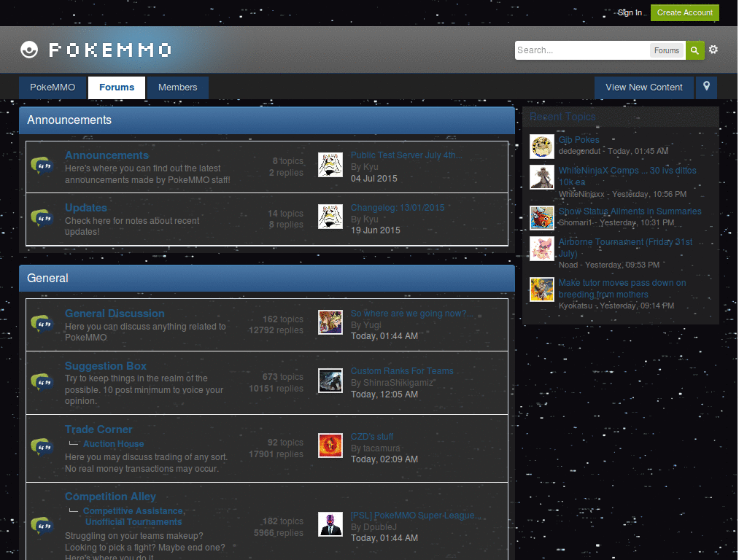This screenshot has height=560, width=747.
Task: Switch to the Members tab
Action: [x=177, y=87]
